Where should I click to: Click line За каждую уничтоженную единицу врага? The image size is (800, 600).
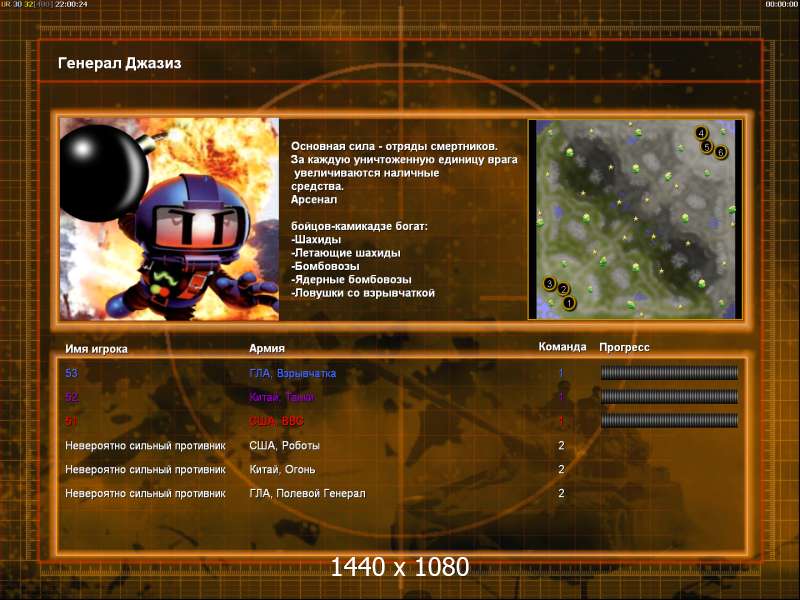[404, 160]
